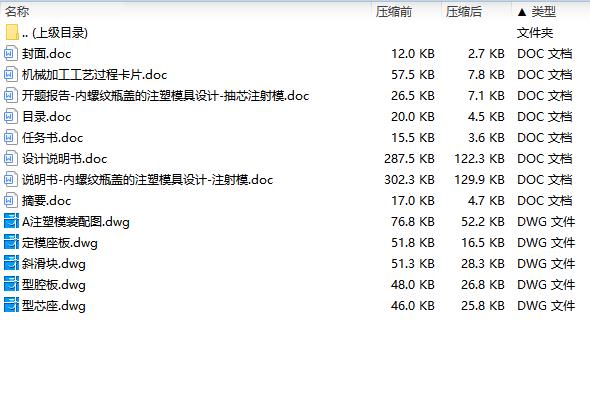This screenshot has height=408, width=590.
Task: Click DOC 文档 type in 摘要.doc row
Action: [x=545, y=201]
